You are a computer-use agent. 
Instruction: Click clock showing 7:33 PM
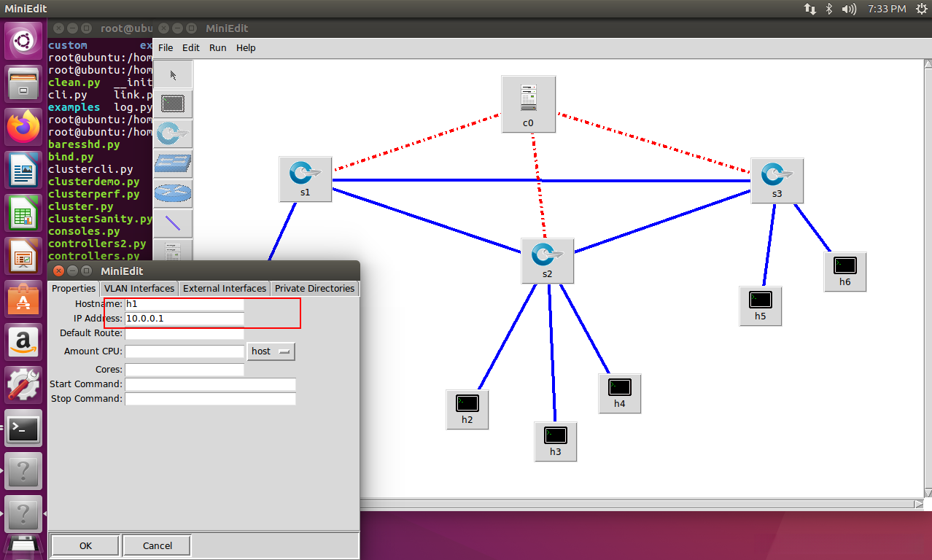click(x=887, y=9)
